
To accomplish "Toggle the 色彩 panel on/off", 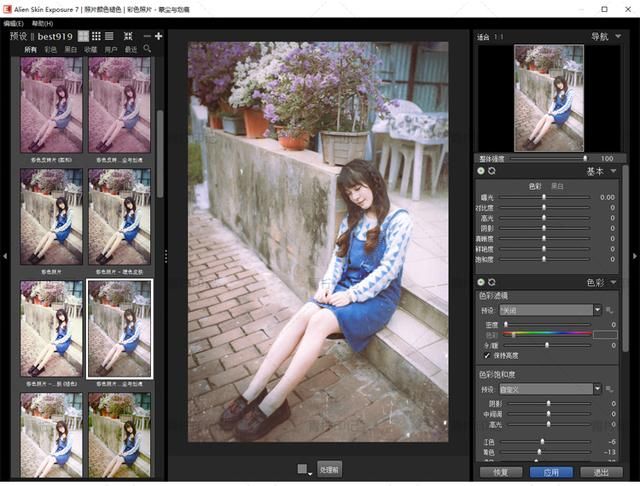I will click(x=481, y=282).
